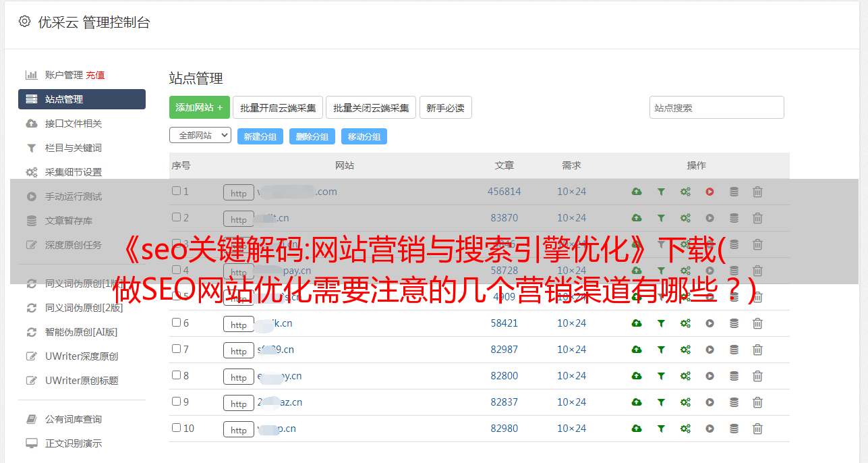Click play icon in row 9
This screenshot has width=868, height=463.
(x=710, y=402)
